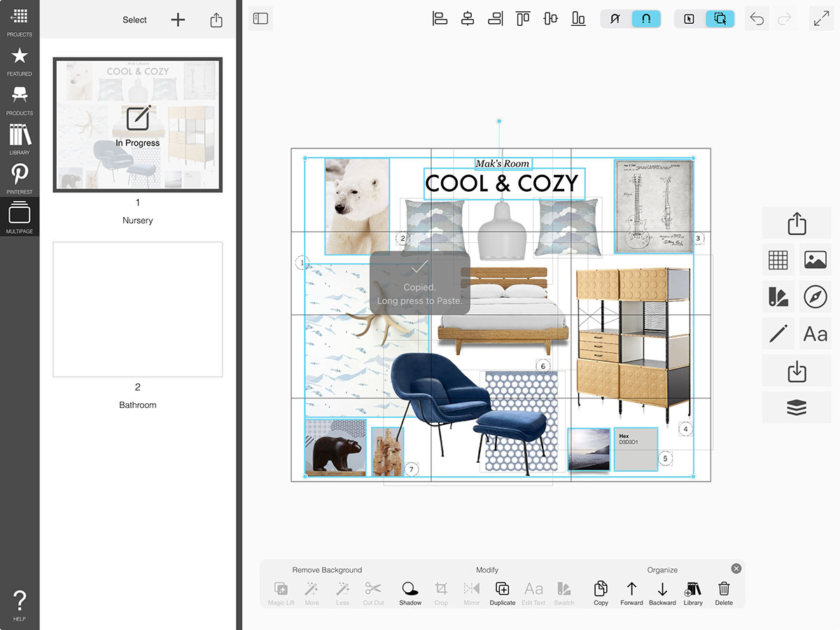The height and width of the screenshot is (630, 840).
Task: Toggle the multi-select mode button
Action: pyautogui.click(x=720, y=19)
